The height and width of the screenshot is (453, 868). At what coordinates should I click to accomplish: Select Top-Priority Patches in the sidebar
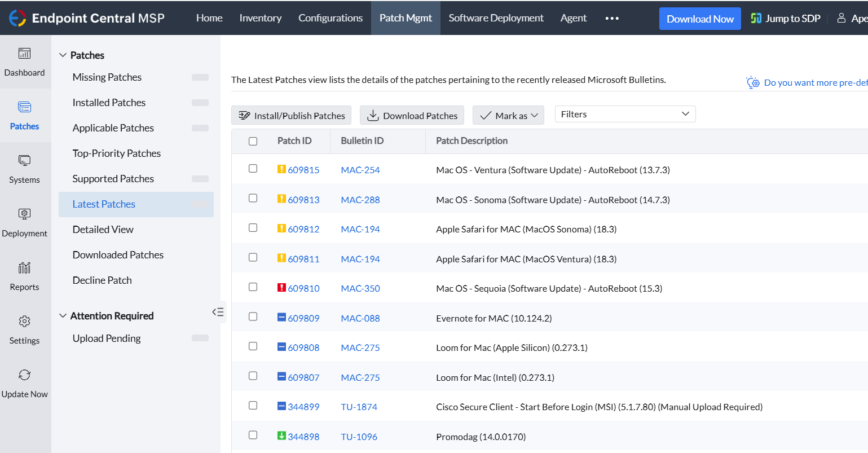(x=117, y=153)
